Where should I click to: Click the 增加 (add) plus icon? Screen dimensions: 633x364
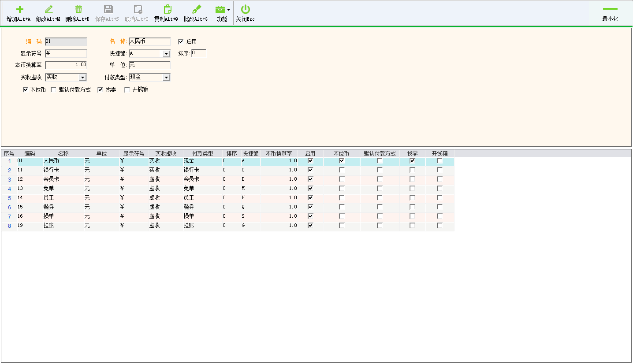tap(19, 9)
